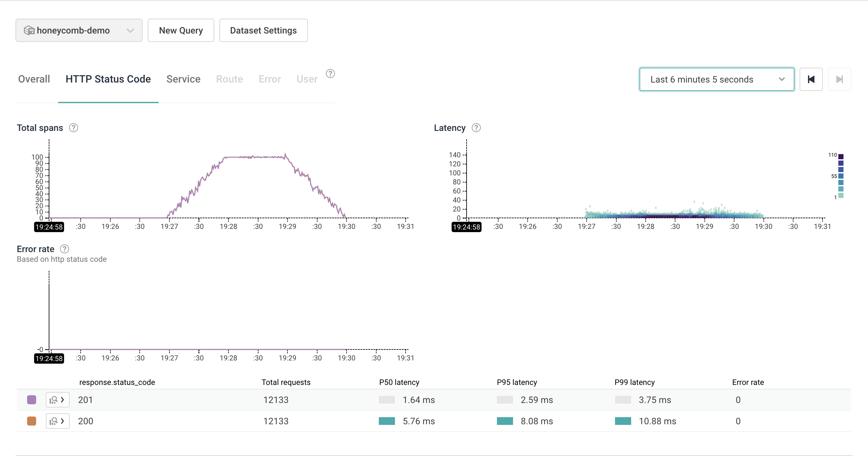Switch to the Service tab
Viewport: 868px width, 461px height.
tap(183, 79)
